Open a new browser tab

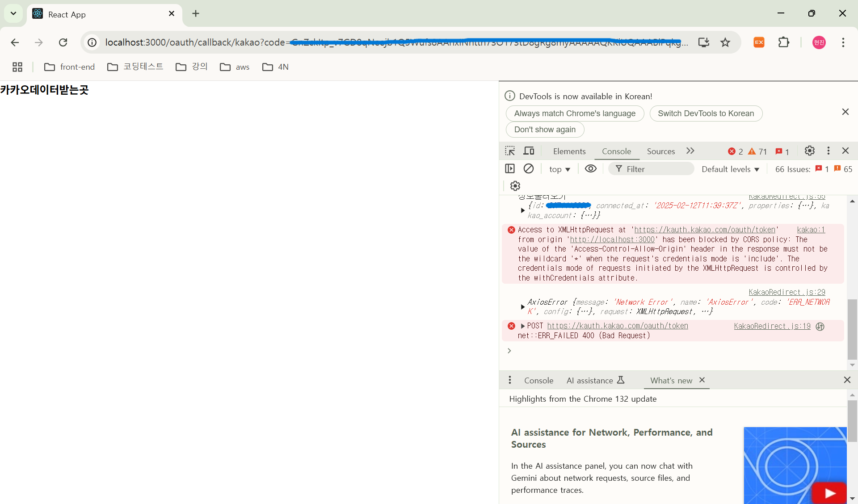click(196, 14)
